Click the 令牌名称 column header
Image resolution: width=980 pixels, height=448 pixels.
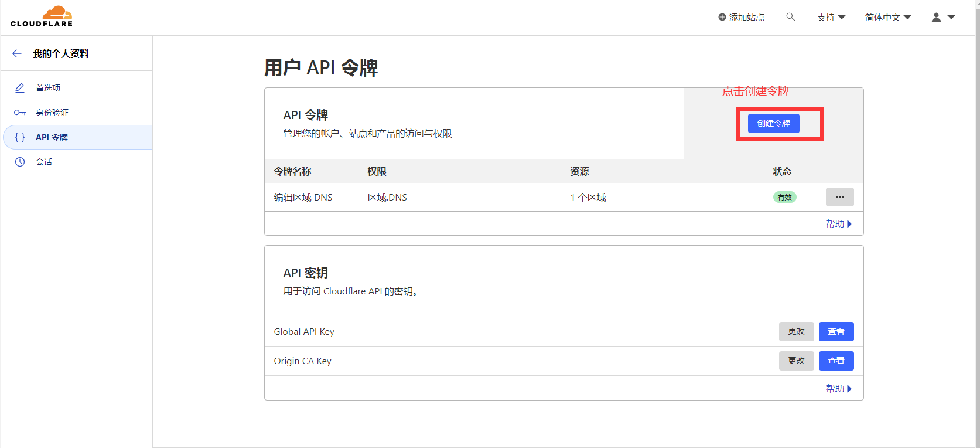pos(292,171)
